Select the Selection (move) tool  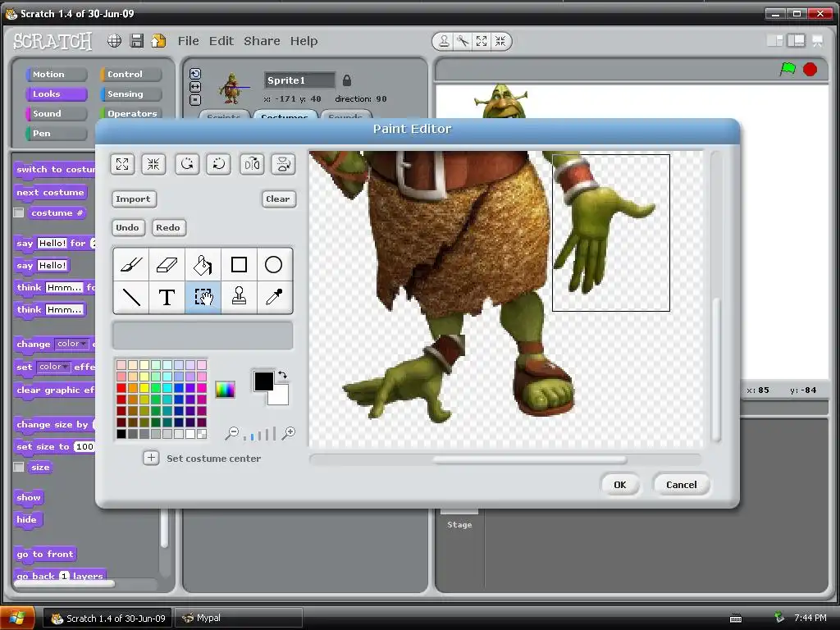[x=203, y=297]
